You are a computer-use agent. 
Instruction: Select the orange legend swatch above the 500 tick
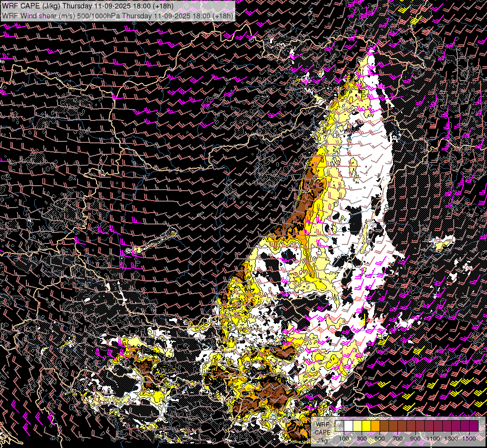tap(376, 426)
